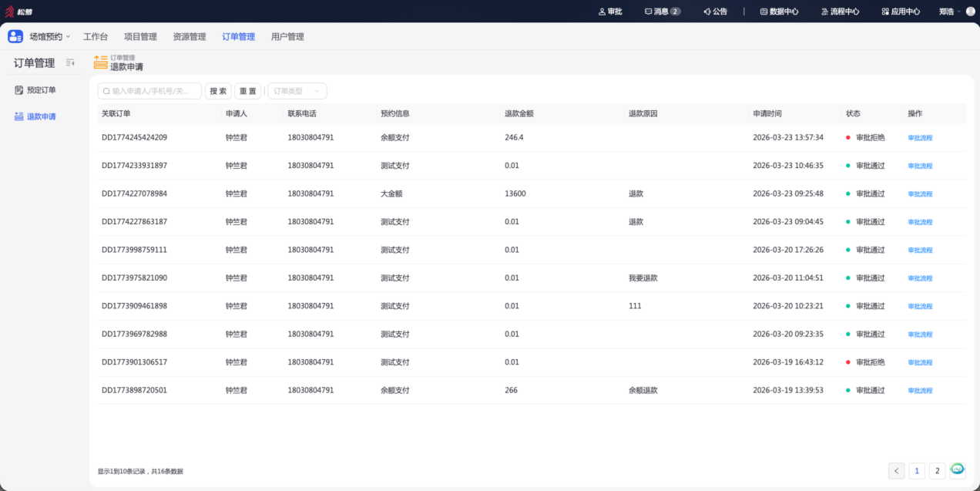Switch to the 项目管理 tab
The image size is (980, 491).
click(140, 36)
